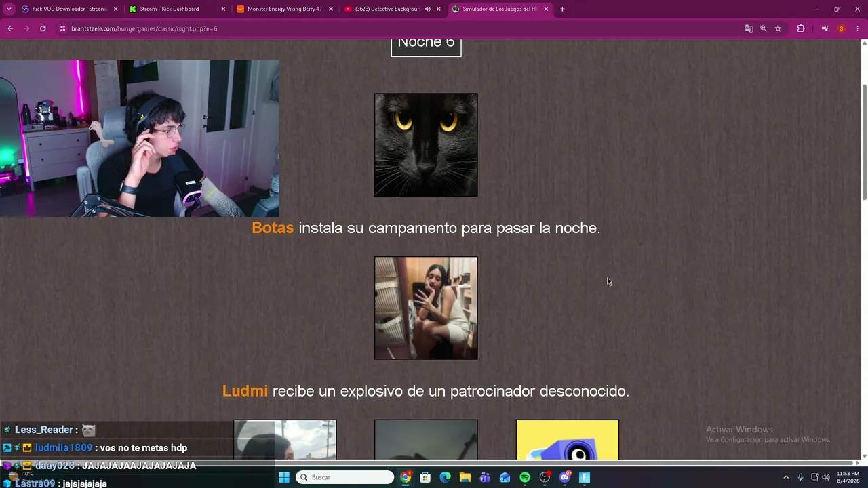Close the Monster Energy Viking Berry tab
Image resolution: width=868 pixels, height=488 pixels.
coord(331,9)
